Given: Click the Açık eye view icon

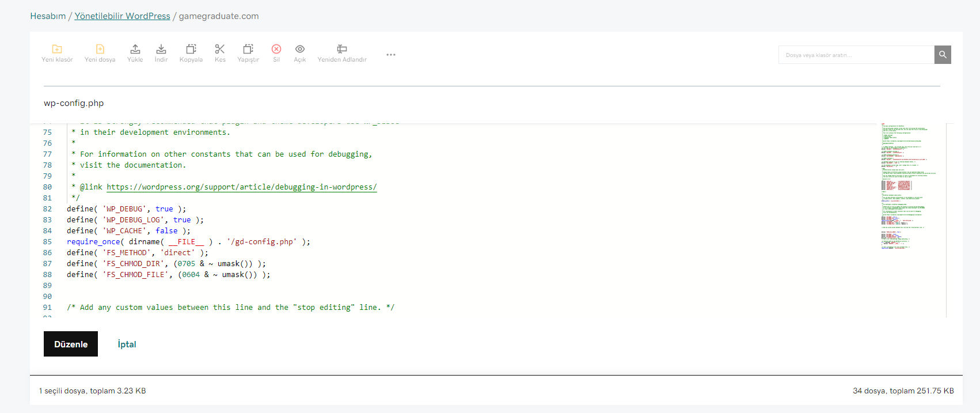Looking at the screenshot, I should (x=300, y=49).
